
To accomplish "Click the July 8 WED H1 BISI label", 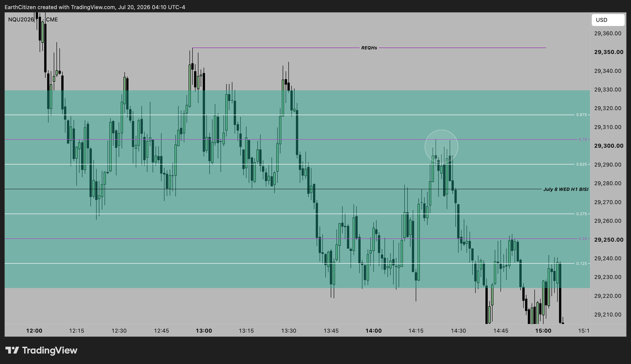I will click(566, 189).
